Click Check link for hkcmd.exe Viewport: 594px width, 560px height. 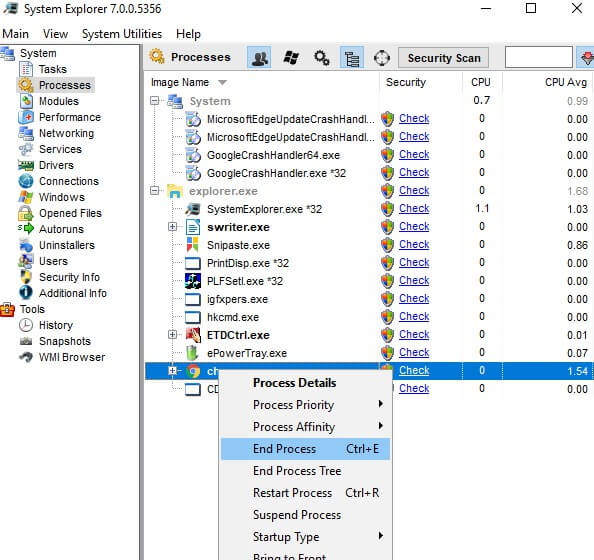coord(414,316)
